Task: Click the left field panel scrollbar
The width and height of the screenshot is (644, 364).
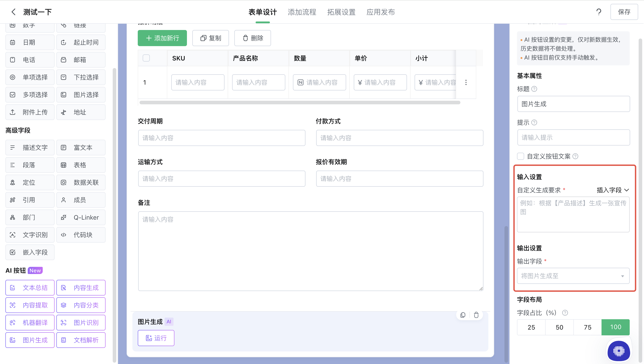Action: pyautogui.click(x=114, y=215)
